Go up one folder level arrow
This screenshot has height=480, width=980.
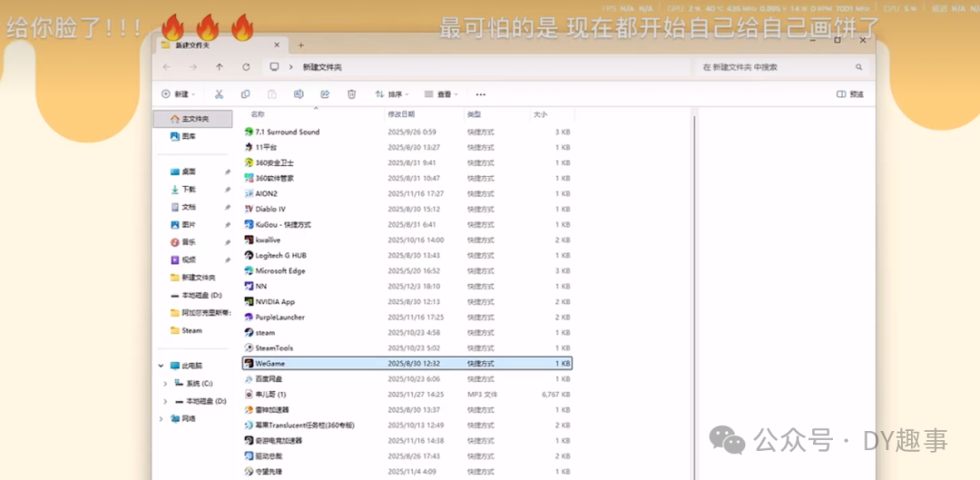tap(220, 67)
